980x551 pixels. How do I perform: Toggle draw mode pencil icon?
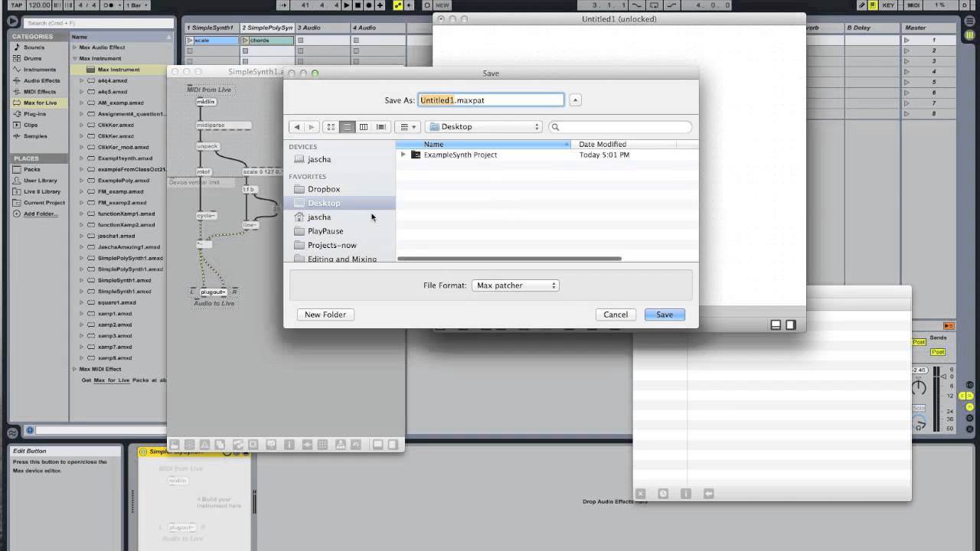tap(861, 5)
